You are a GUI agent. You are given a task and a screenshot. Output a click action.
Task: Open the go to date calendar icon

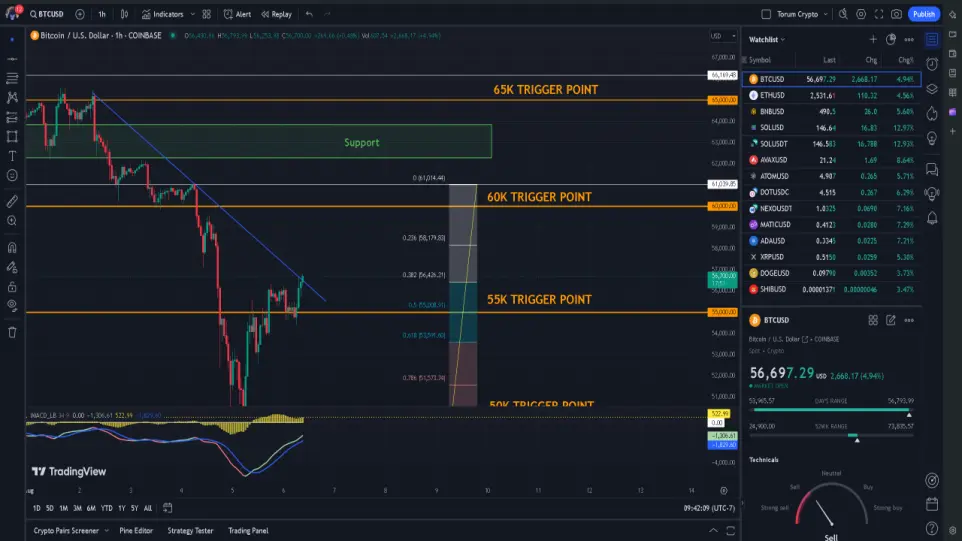click(167, 508)
